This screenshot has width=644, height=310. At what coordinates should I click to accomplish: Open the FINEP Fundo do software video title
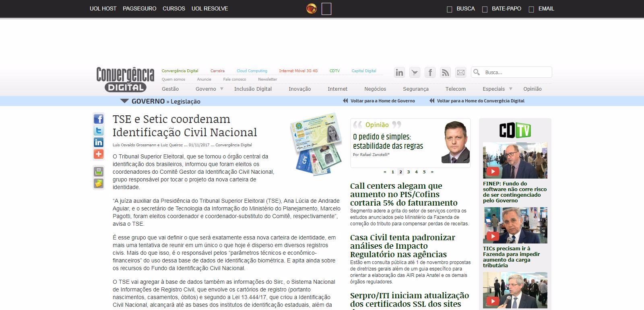click(515, 192)
